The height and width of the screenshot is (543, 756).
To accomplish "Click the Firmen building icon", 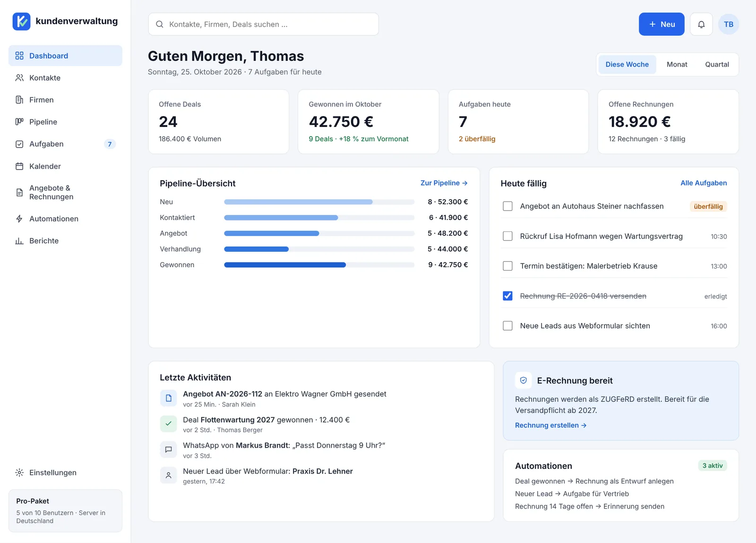I will 19,100.
